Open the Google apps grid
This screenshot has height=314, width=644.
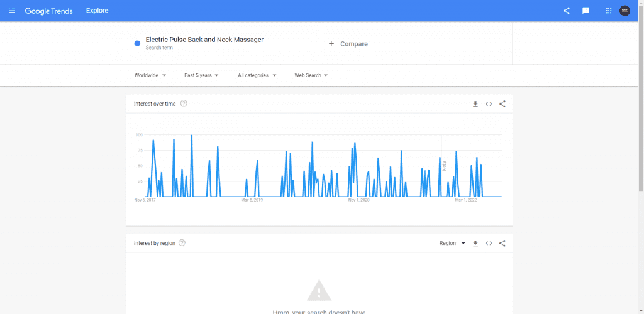(608, 11)
